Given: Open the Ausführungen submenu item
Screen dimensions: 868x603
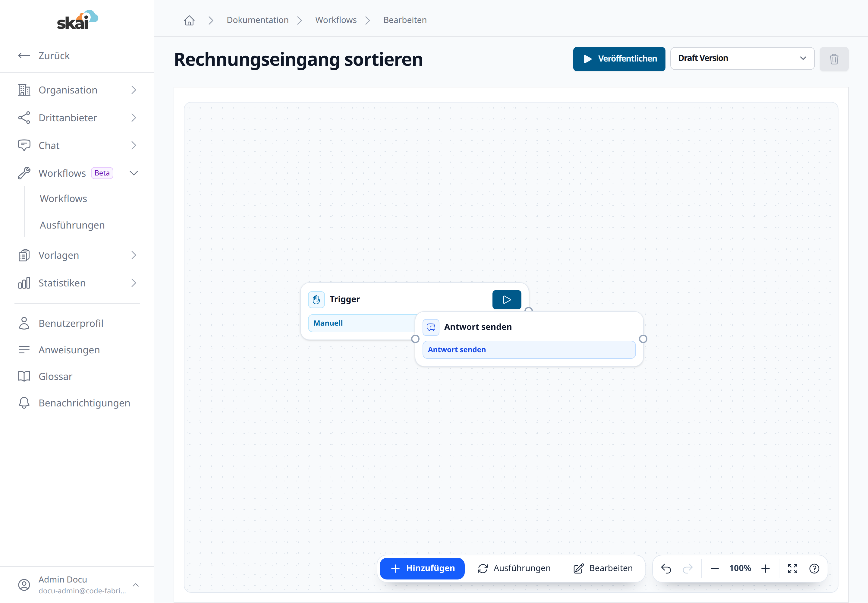Looking at the screenshot, I should [x=72, y=225].
